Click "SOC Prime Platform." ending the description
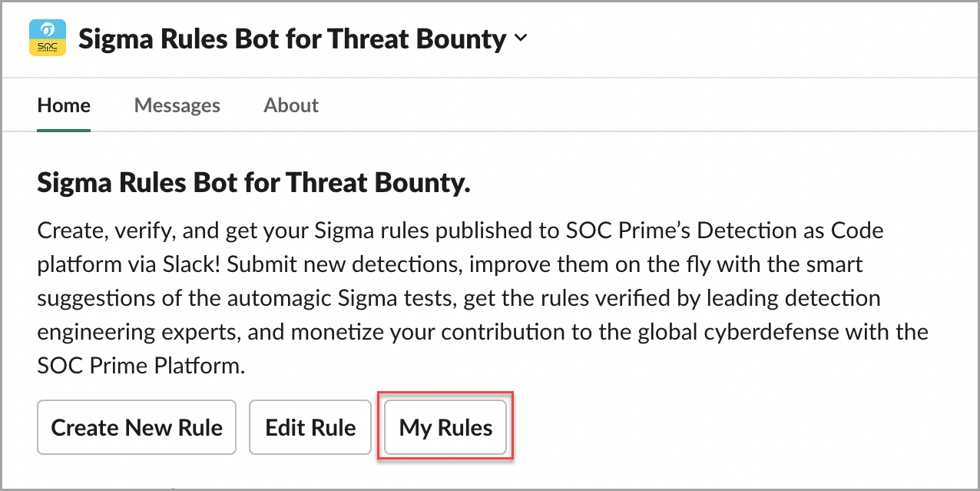Screen dimensions: 980x491 pos(141,366)
